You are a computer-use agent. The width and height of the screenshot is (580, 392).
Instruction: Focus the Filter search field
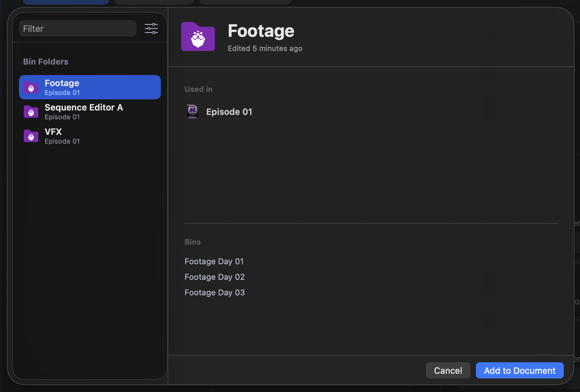[78, 28]
